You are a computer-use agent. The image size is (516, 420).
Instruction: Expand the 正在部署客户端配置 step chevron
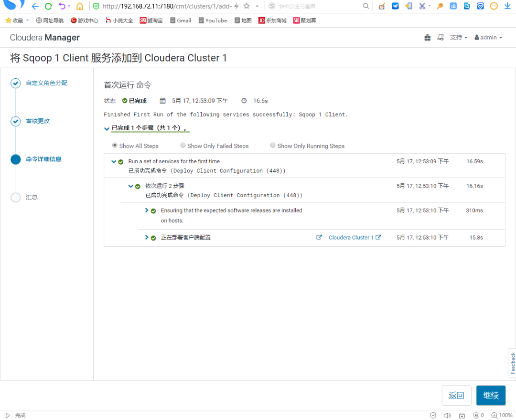click(x=147, y=237)
